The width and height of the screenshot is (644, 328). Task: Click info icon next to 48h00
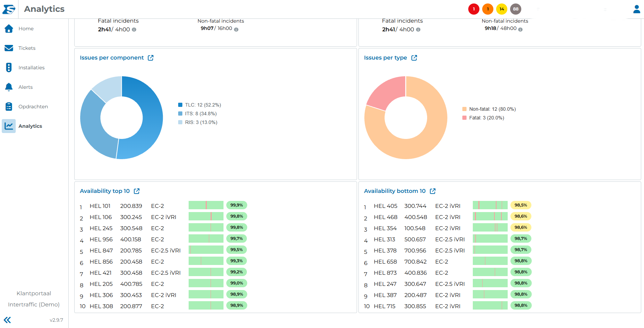coord(520,30)
